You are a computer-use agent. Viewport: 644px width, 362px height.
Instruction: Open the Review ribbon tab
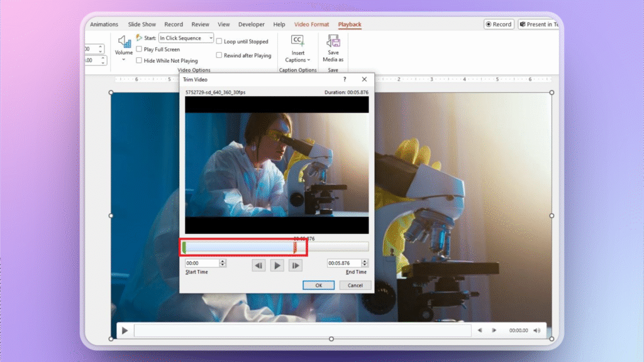(x=200, y=24)
